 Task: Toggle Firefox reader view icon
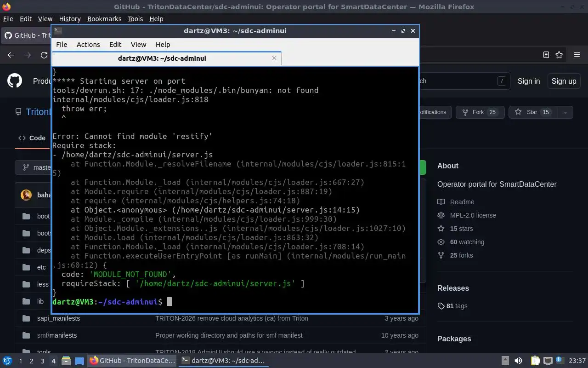point(546,55)
